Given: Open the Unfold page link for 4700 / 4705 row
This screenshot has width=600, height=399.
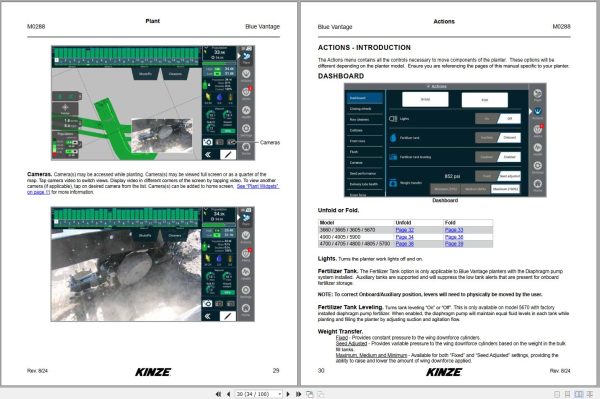Looking at the screenshot, I should coord(404,244).
